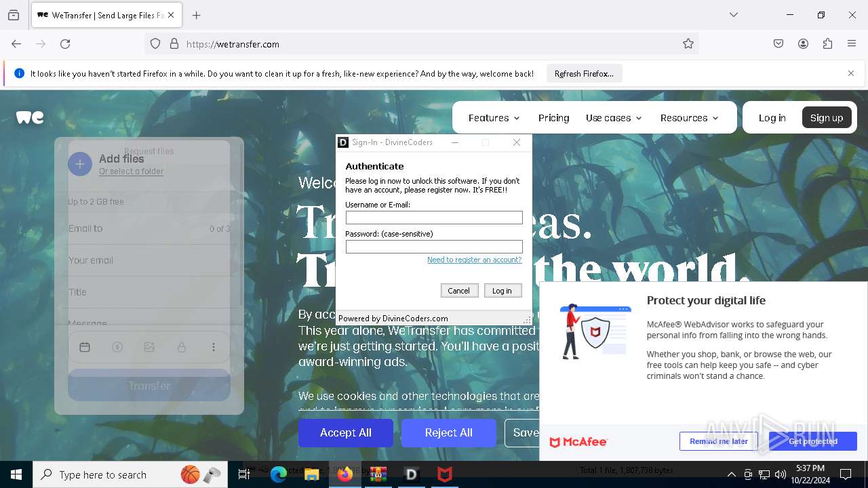
Task: Click the Title field
Action: (149, 292)
